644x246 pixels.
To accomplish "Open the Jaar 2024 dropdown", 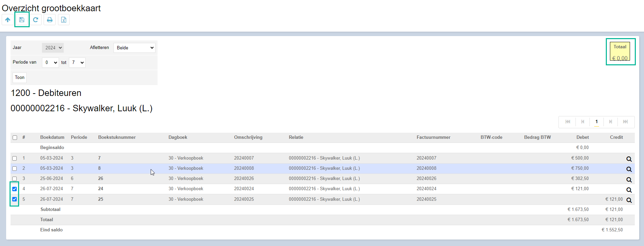I will 53,48.
